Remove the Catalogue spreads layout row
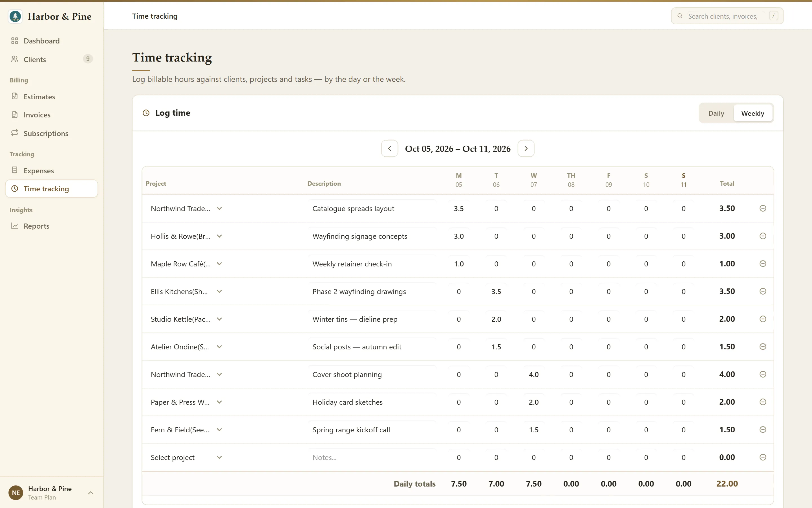The image size is (812, 508). tap(763, 208)
